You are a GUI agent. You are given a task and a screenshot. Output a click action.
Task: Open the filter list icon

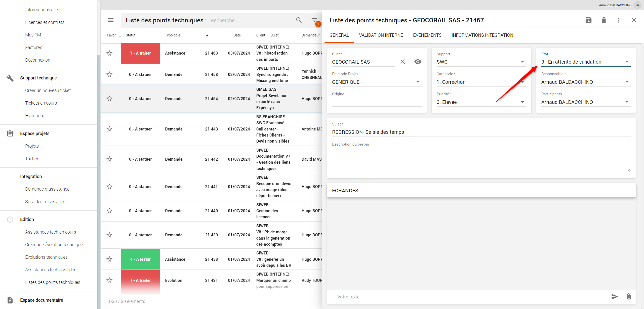click(x=314, y=20)
